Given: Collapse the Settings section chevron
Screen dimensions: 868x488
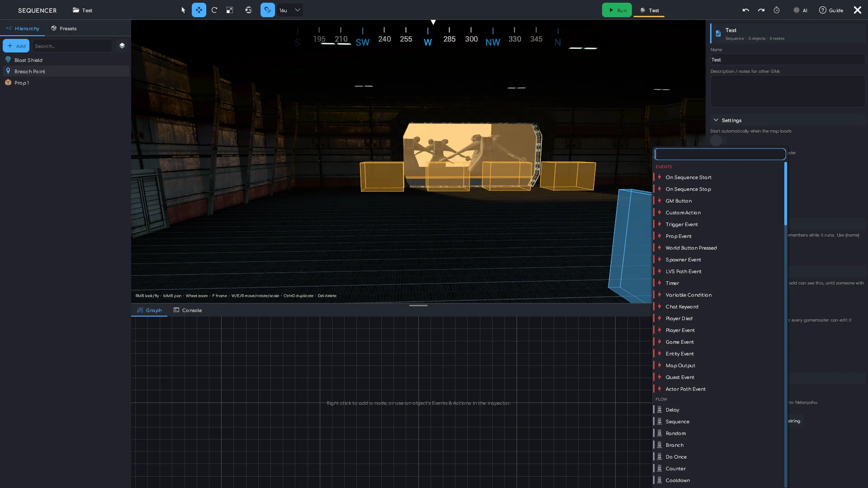Looking at the screenshot, I should pos(716,120).
